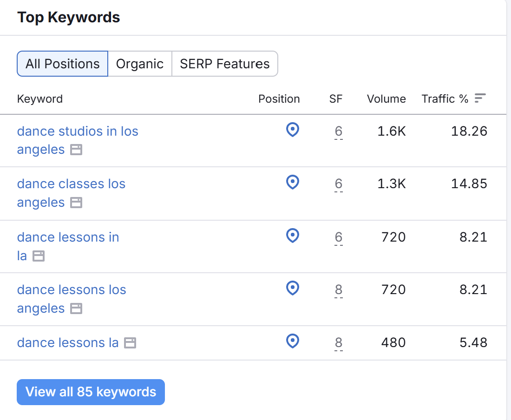Viewport: 511px width, 420px height.
Task: Click the Volume column header
Action: [x=386, y=98]
